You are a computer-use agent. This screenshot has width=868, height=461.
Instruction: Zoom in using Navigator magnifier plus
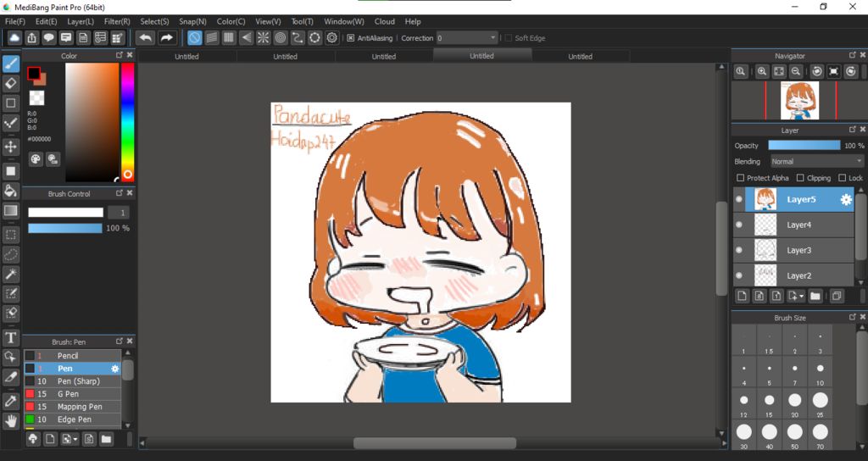tap(762, 71)
